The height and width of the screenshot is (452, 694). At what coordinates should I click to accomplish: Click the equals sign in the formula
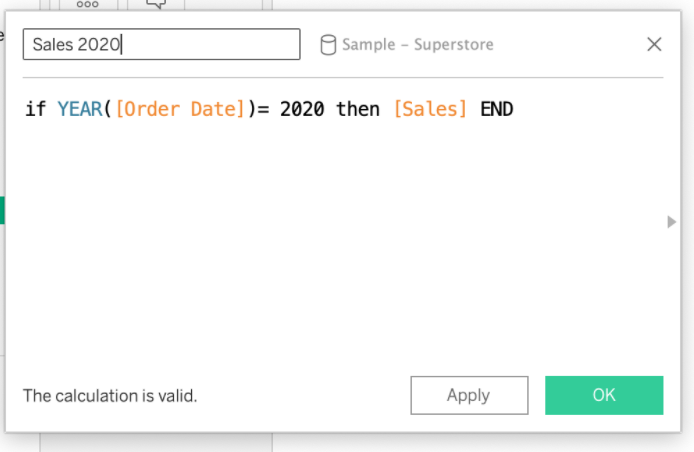coord(263,109)
